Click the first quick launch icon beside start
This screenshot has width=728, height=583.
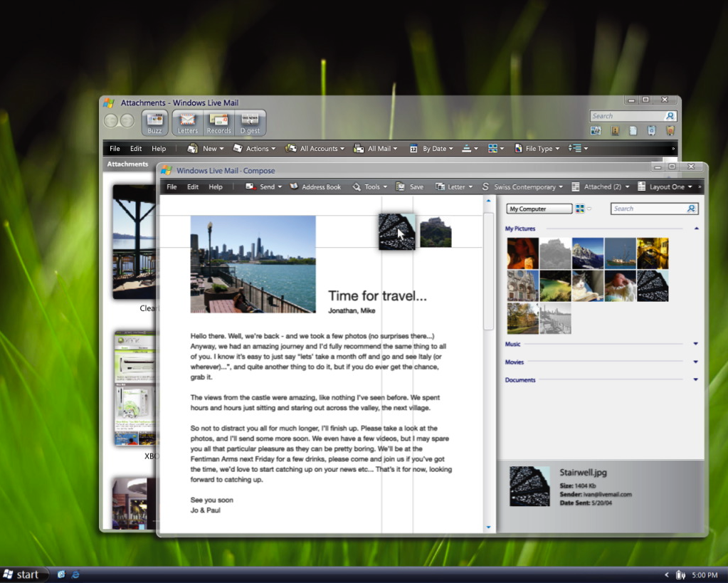tap(61, 574)
